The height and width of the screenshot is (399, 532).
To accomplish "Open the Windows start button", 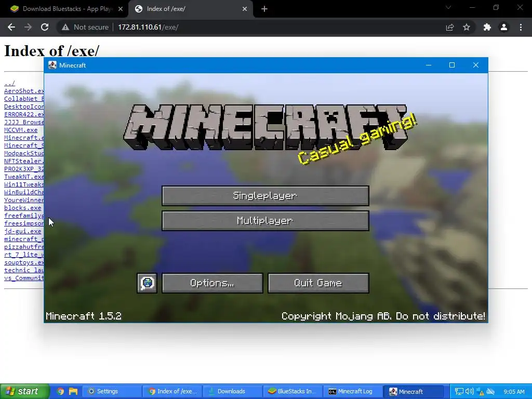I will (x=24, y=392).
